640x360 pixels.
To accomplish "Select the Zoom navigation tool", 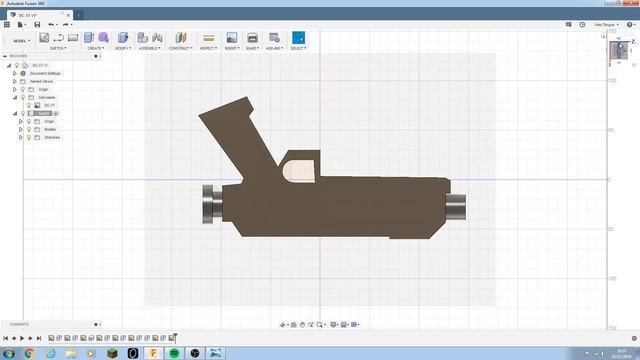I will [311, 324].
